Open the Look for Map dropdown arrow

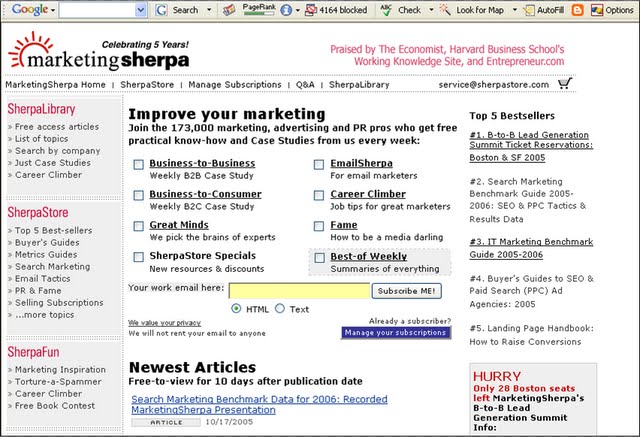pyautogui.click(x=514, y=10)
